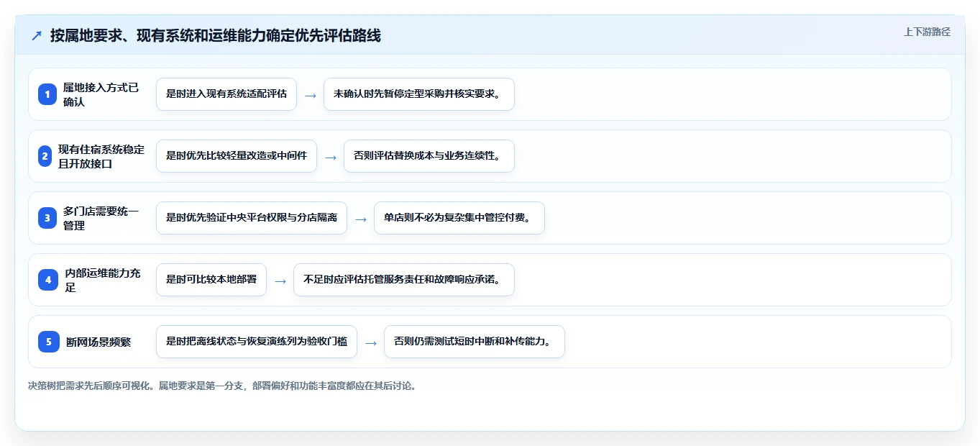The width and height of the screenshot is (980, 446).
Task: Click the 是时可比较本地部署 box
Action: pyautogui.click(x=211, y=280)
